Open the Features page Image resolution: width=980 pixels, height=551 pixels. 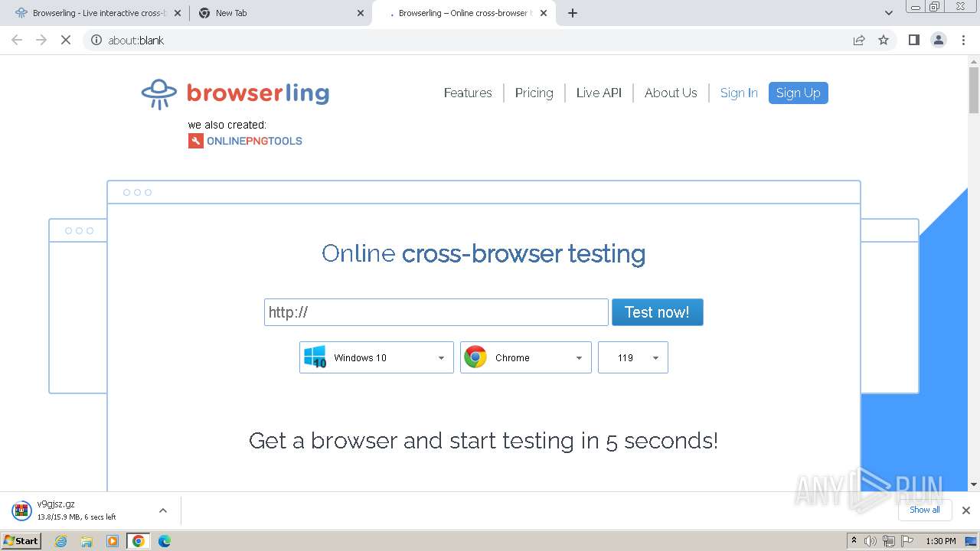tap(468, 93)
